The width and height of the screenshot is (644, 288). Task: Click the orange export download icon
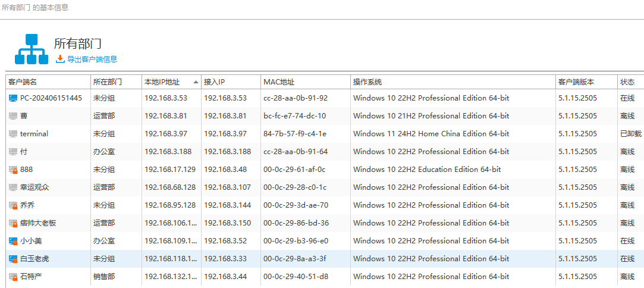coord(60,59)
